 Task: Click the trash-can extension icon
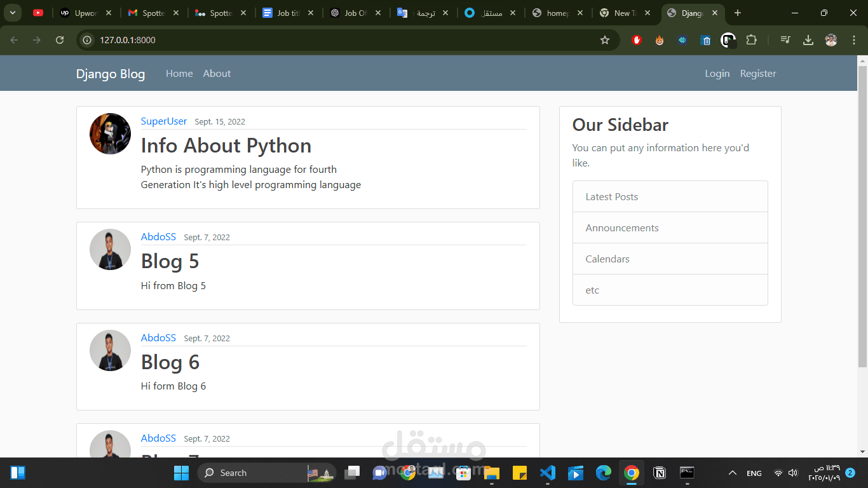(705, 39)
